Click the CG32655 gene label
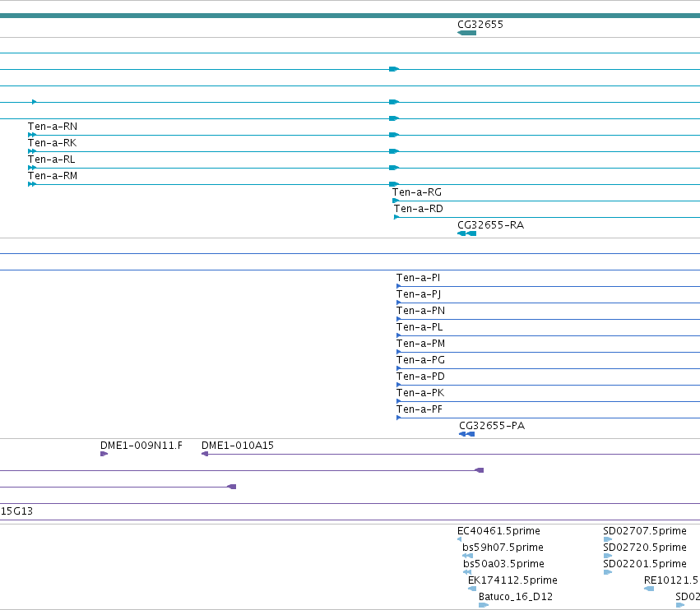Viewport: 700px width, 610px height. click(x=480, y=25)
